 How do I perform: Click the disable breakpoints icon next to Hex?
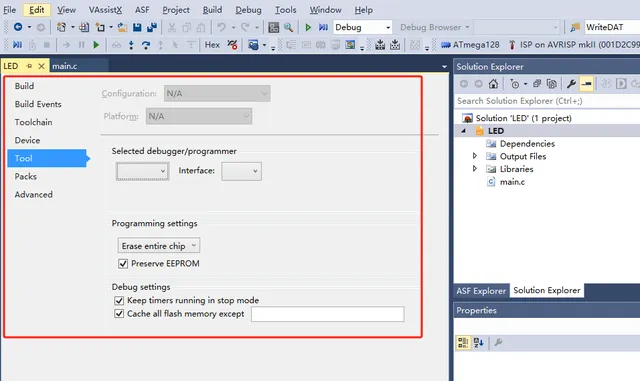point(232,45)
